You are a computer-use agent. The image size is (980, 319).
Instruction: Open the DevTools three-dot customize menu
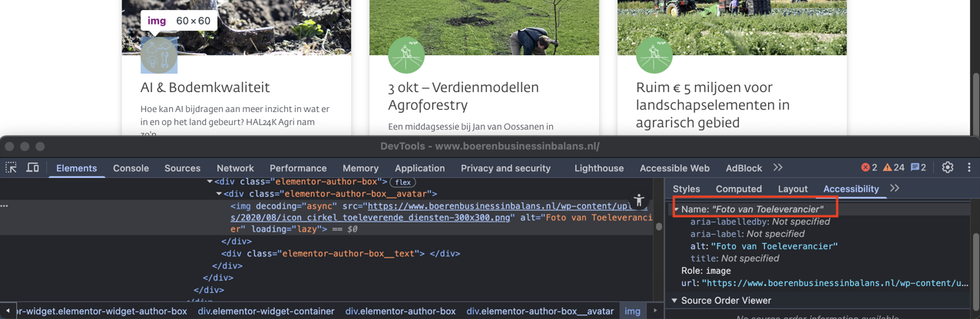click(968, 168)
